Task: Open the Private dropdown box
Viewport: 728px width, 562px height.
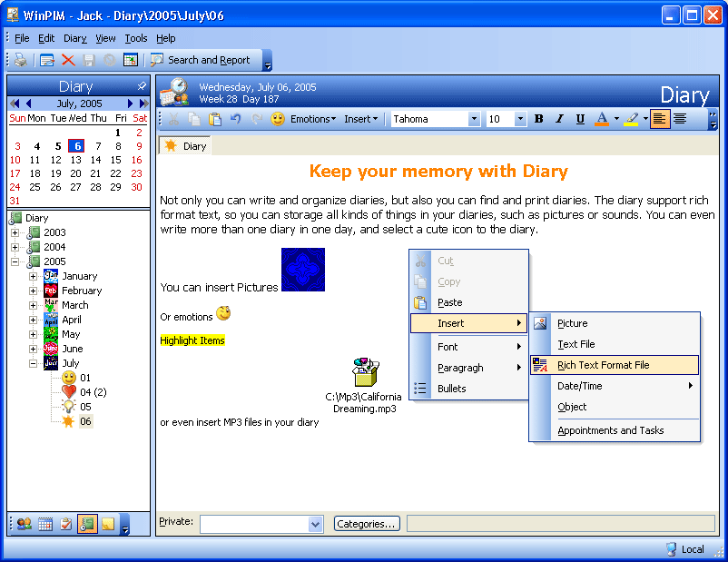Action: 315,524
